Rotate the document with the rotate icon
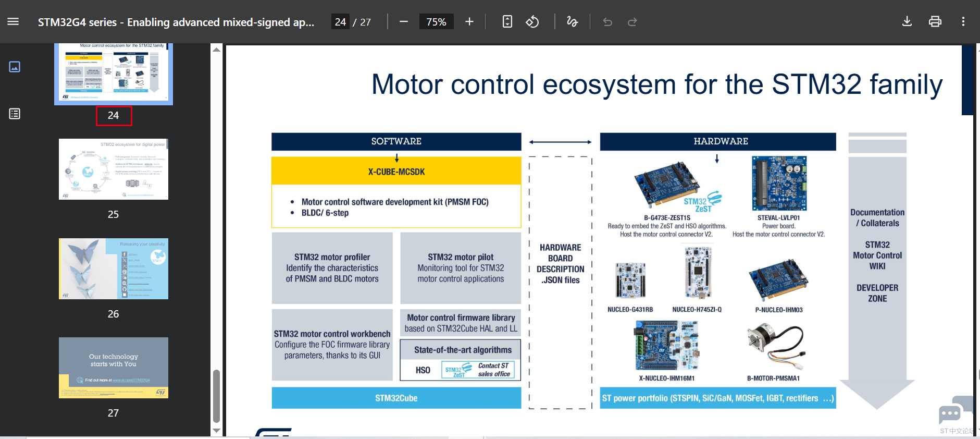 (532, 21)
